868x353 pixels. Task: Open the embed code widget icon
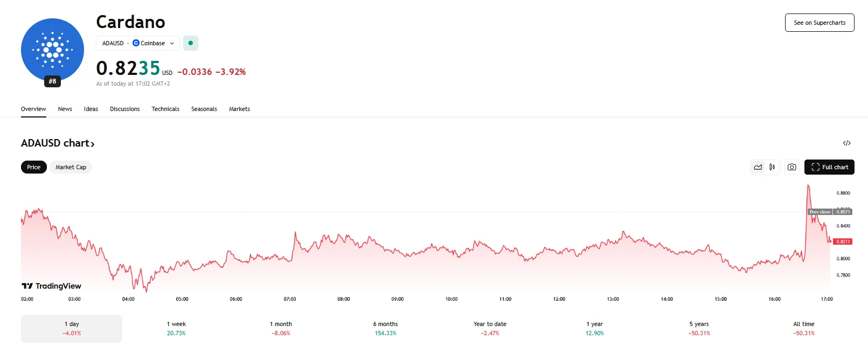point(846,143)
